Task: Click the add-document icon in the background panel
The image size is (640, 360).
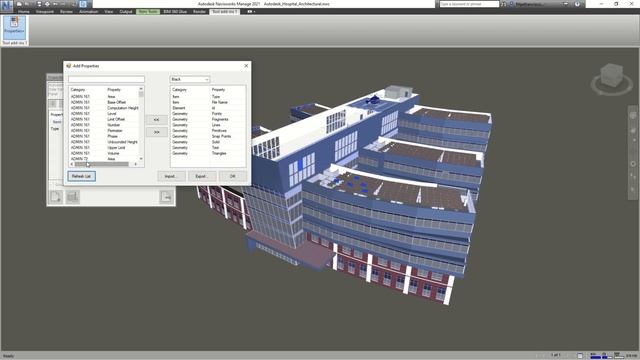Action: [x=56, y=197]
